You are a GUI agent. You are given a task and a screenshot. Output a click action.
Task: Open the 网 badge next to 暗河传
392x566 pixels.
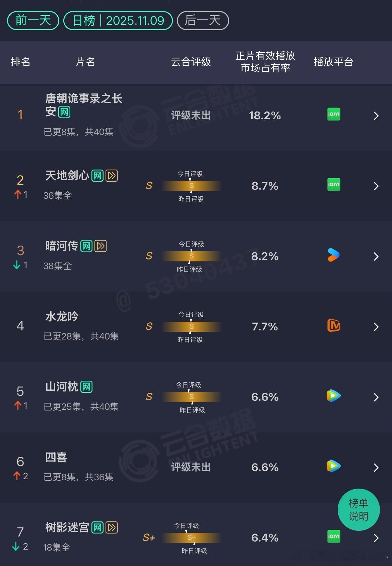coord(86,246)
